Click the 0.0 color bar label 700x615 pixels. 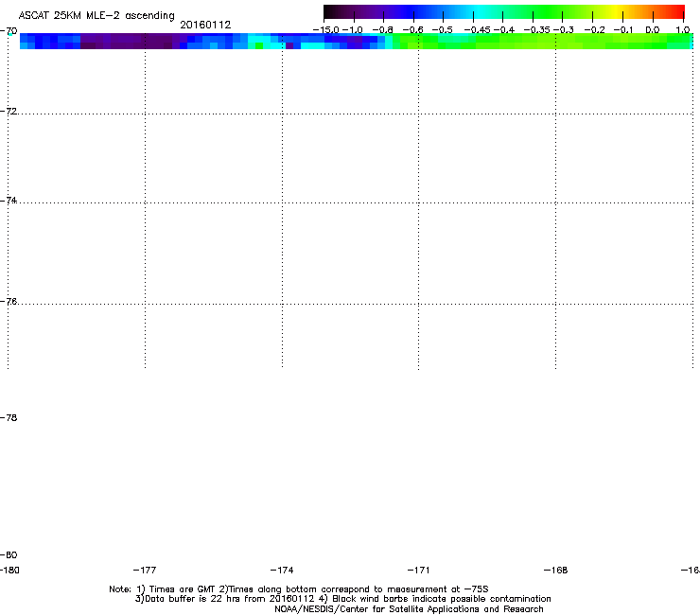click(653, 30)
